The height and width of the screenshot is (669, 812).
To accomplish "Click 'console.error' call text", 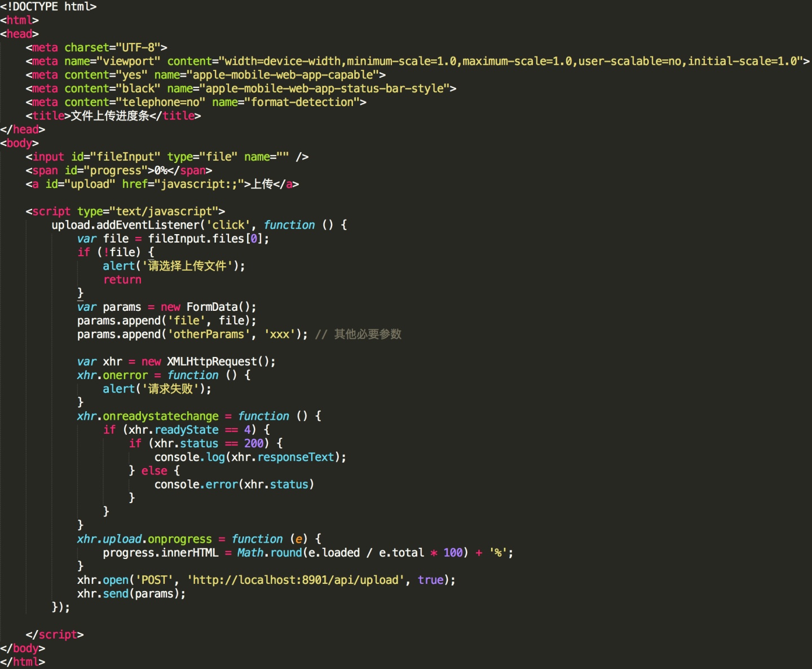I will pyautogui.click(x=196, y=485).
